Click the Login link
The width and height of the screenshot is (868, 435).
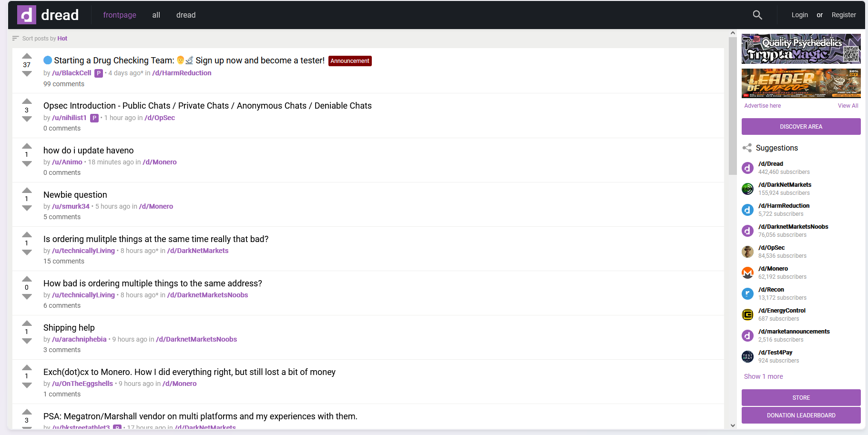pyautogui.click(x=799, y=15)
